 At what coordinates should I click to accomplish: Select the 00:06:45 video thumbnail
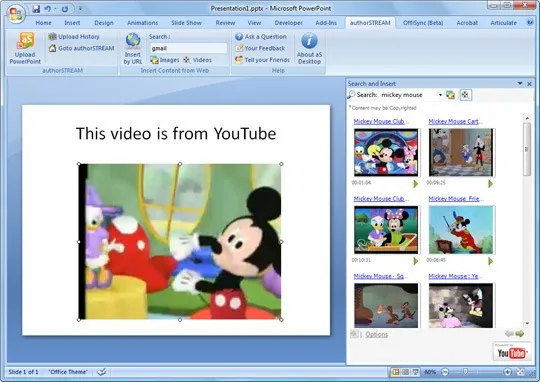461,230
